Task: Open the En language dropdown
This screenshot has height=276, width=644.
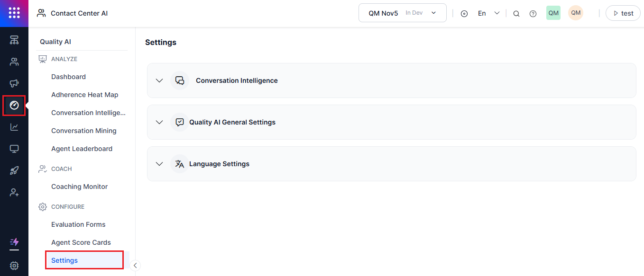Action: (x=488, y=13)
